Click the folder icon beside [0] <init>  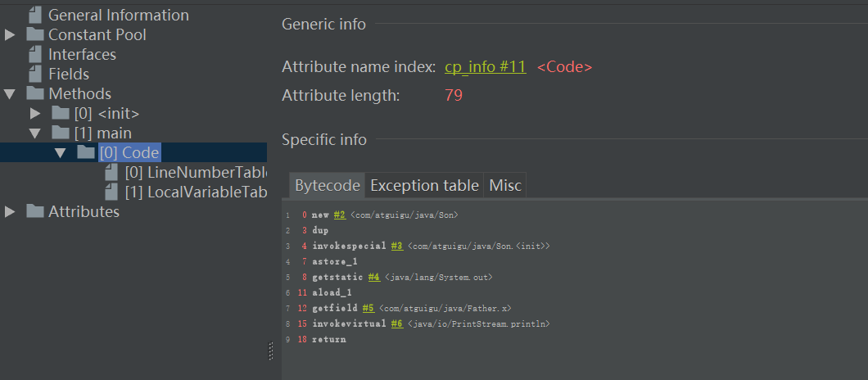point(61,113)
